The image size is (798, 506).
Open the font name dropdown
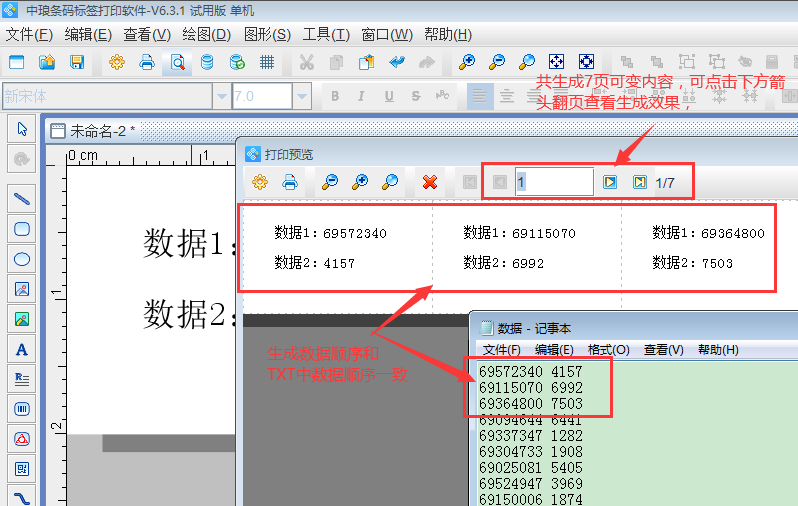(221, 97)
